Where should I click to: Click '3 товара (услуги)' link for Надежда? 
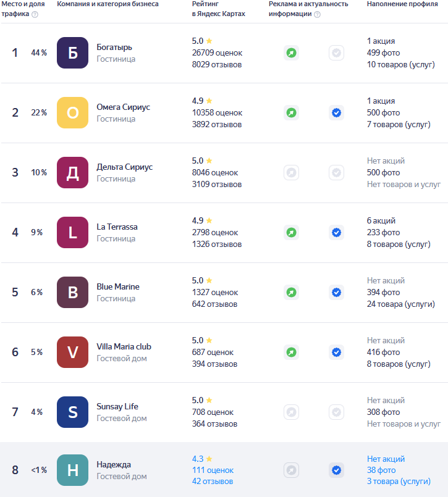pyautogui.click(x=399, y=482)
